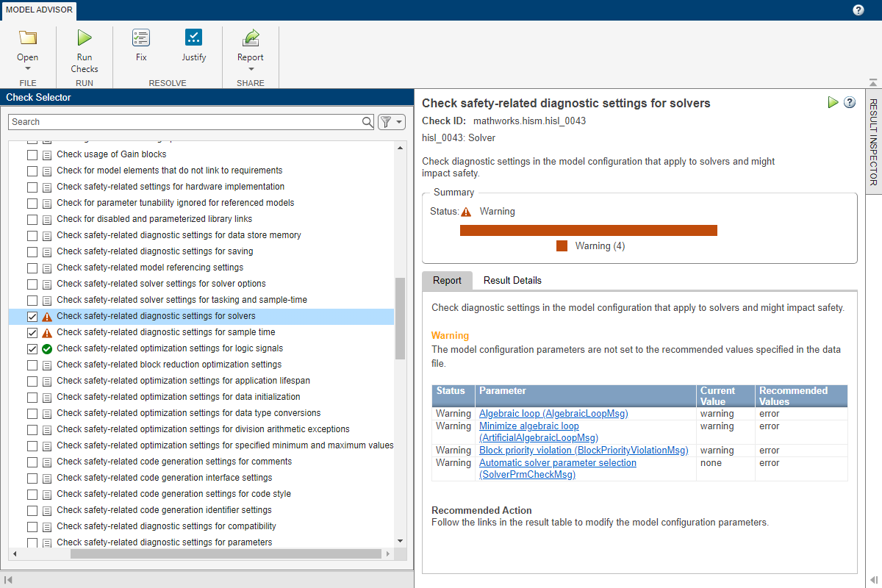Viewport: 882px width, 588px height.
Task: Enable the Check usage of Gain blocks checkbox
Action: 32,155
